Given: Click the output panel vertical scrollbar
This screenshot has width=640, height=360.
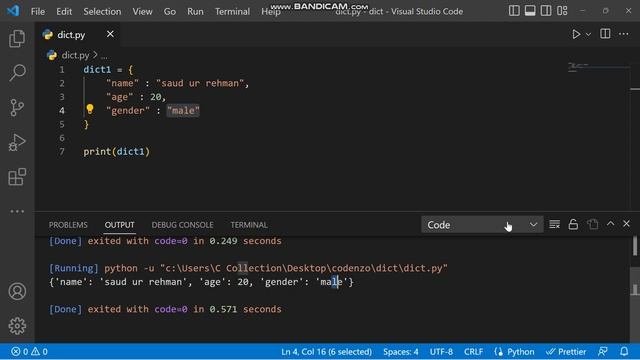Looking at the screenshot, I should coord(635,247).
